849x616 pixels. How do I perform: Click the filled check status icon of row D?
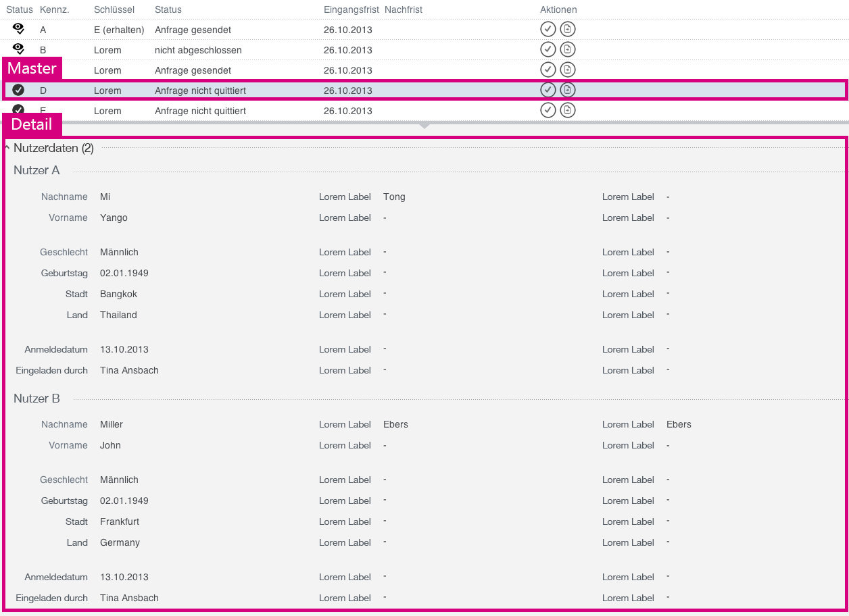tap(18, 90)
